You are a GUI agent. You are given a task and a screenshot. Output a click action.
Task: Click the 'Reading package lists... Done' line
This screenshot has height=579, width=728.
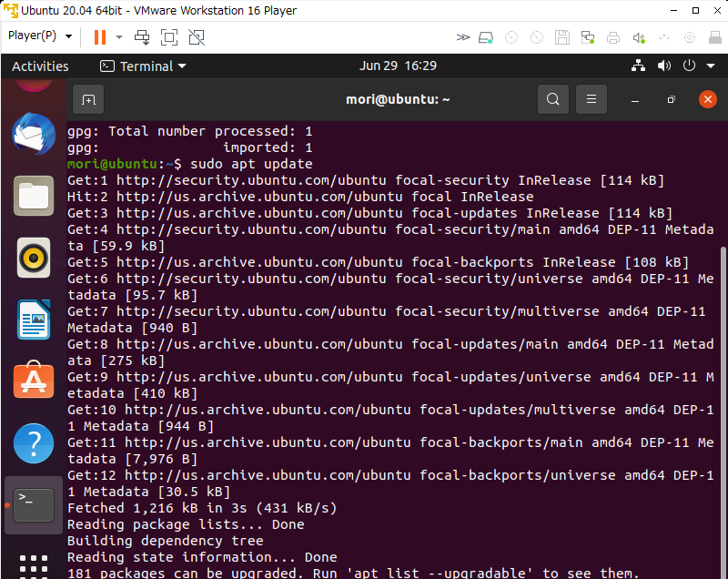(x=186, y=524)
